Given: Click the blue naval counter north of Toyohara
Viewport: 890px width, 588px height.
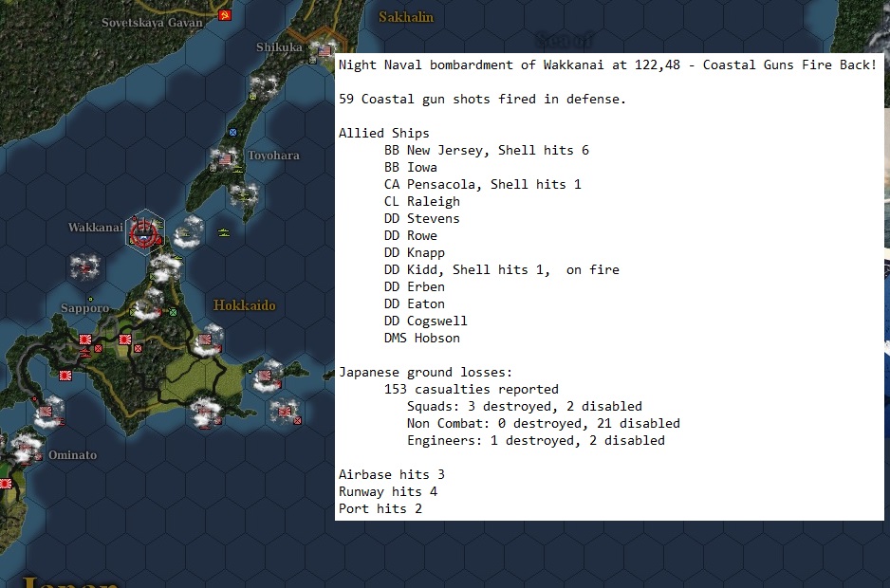Looking at the screenshot, I should pyautogui.click(x=233, y=133).
